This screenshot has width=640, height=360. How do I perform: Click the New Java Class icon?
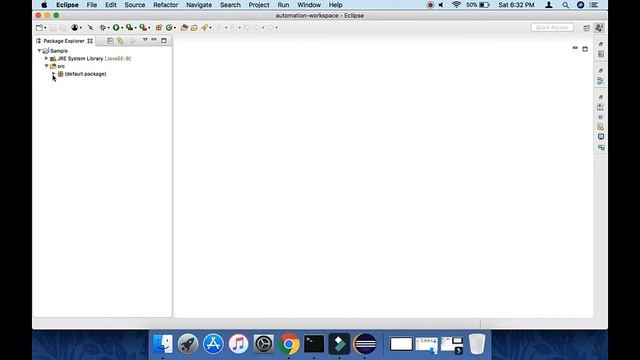click(x=169, y=28)
